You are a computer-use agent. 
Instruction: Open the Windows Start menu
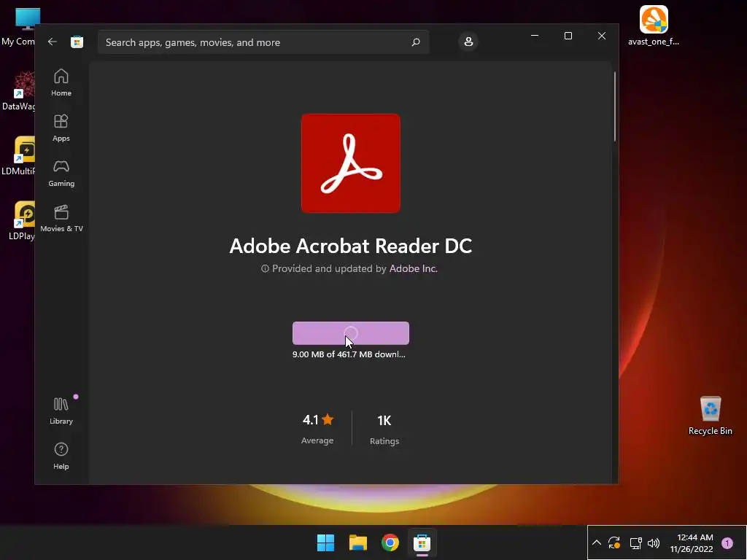326,542
